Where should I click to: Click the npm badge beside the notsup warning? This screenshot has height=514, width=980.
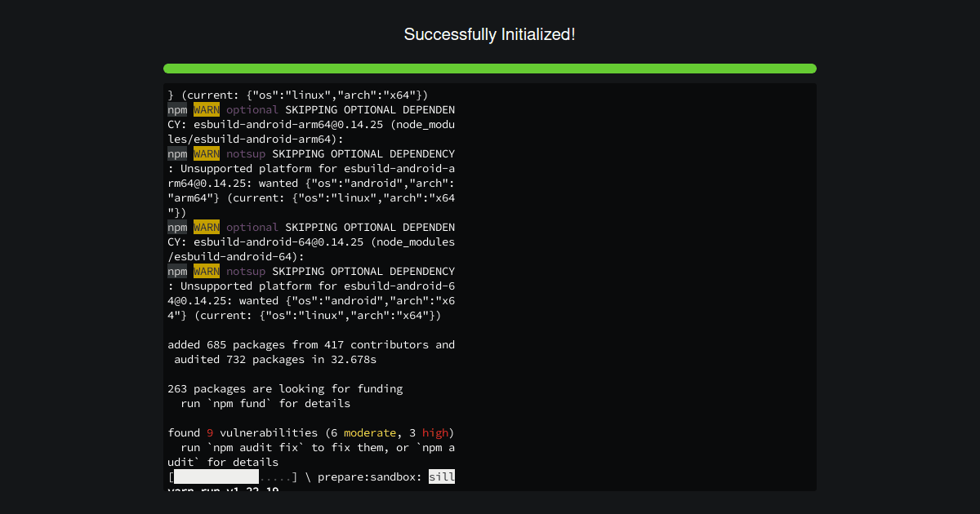[176, 153]
